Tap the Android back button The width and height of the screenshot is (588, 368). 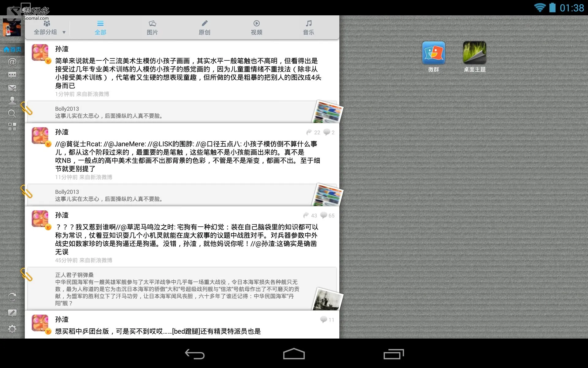pos(195,354)
